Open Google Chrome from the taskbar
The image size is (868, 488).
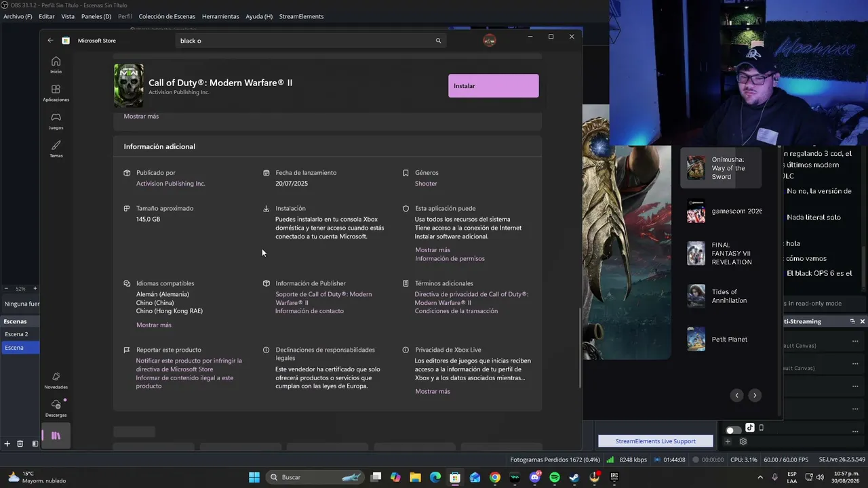click(x=495, y=477)
